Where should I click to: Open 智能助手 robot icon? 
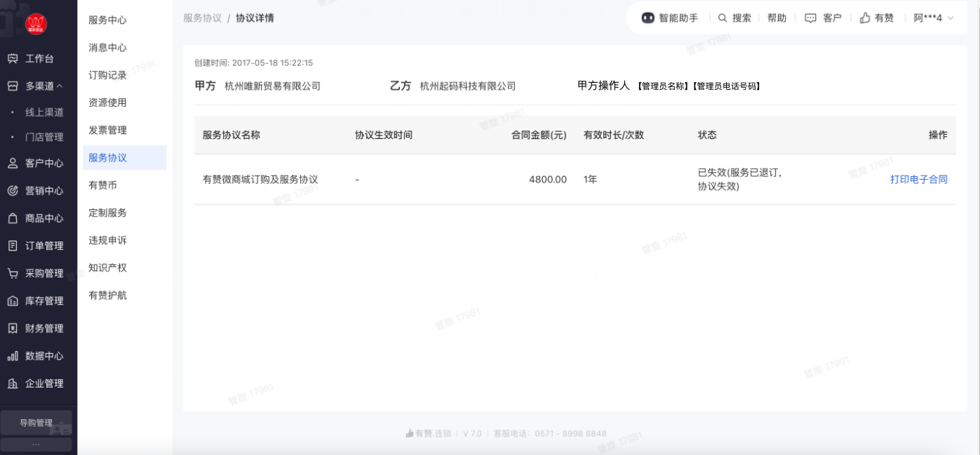click(x=648, y=18)
